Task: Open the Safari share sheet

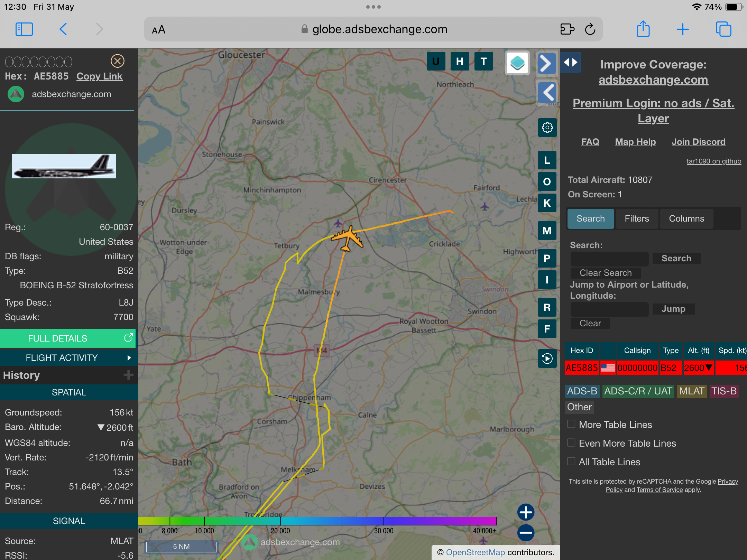Action: pos(643,29)
